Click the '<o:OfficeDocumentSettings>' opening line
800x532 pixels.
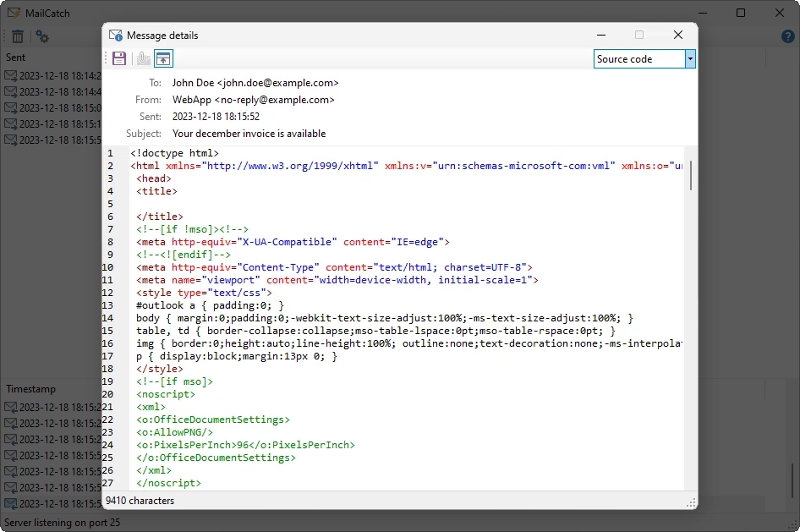click(x=213, y=420)
